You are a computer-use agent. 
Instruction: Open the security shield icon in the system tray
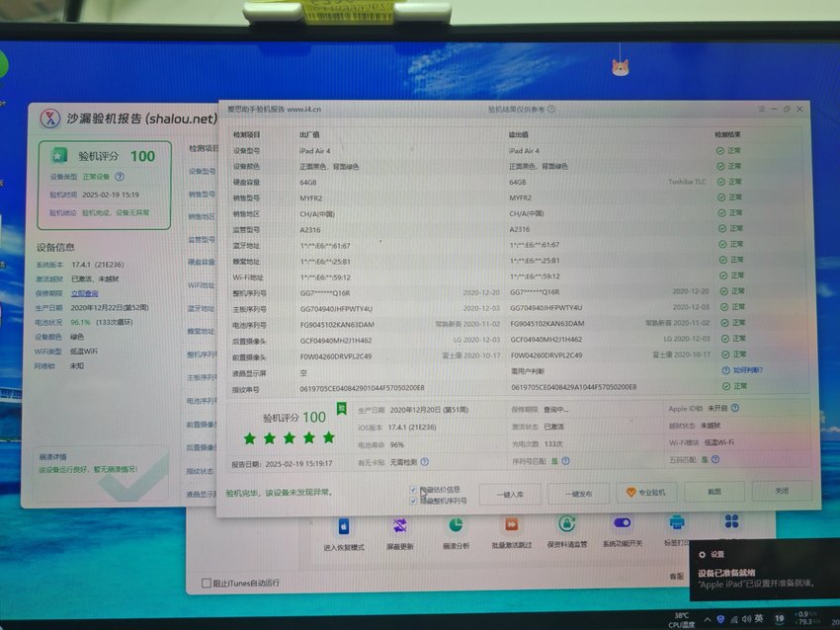[720, 619]
